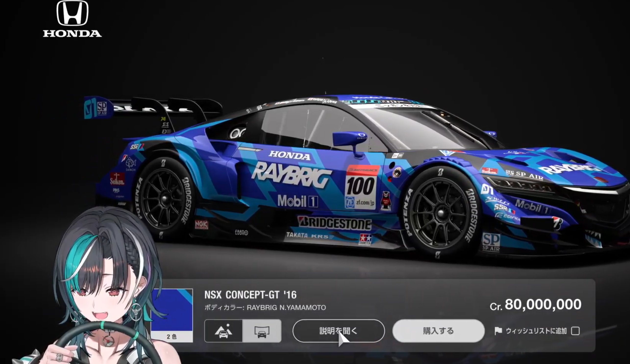The width and height of the screenshot is (630, 364).
Task: Click the ボディカラー RAYBRIG N.YAMAMOTO text
Action: point(265,307)
